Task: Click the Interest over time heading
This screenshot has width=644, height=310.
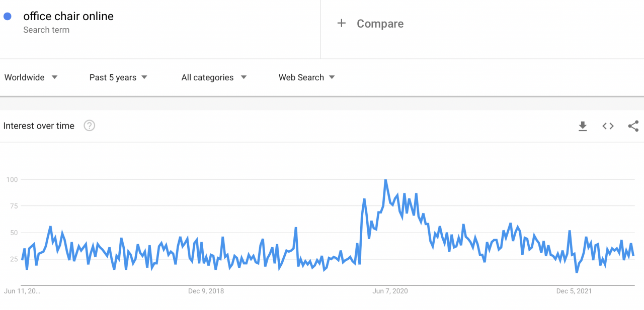Action: [x=39, y=126]
